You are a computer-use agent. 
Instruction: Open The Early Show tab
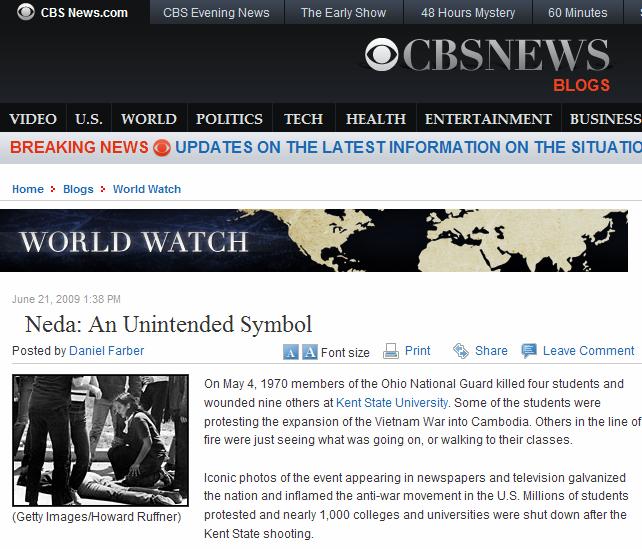coord(344,12)
